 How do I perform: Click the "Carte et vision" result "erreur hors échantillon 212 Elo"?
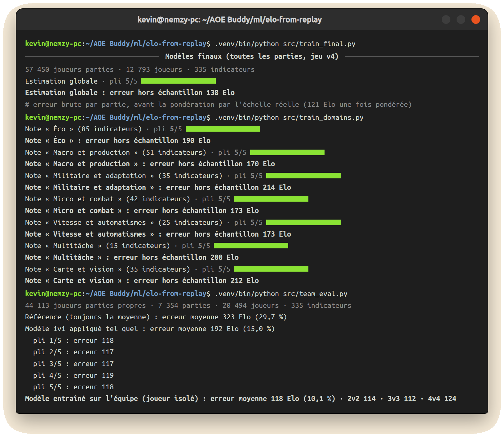click(x=196, y=281)
